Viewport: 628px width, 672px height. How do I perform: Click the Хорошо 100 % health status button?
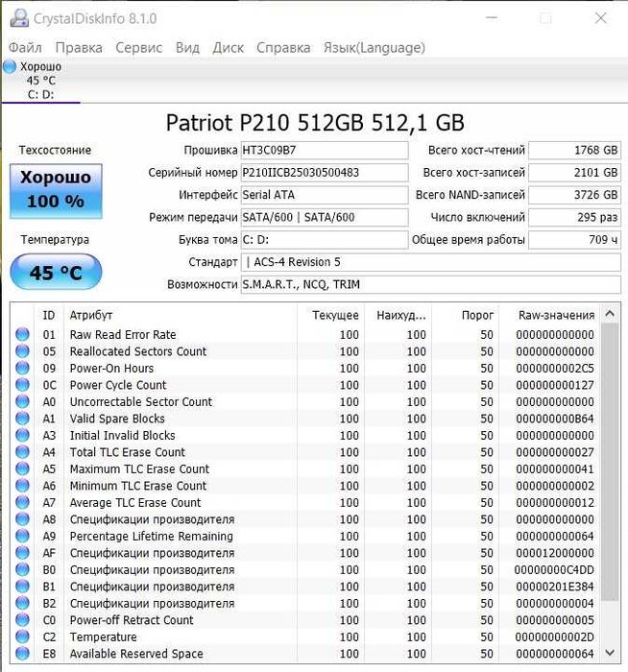(56, 191)
